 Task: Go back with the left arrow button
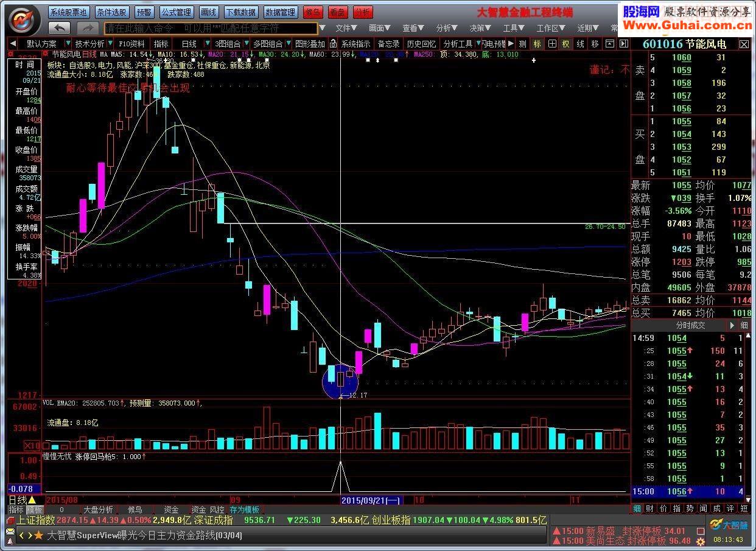point(60,28)
